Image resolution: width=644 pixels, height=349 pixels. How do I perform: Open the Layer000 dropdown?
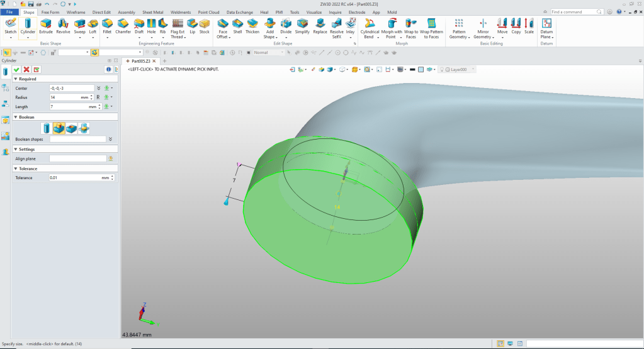click(x=473, y=69)
